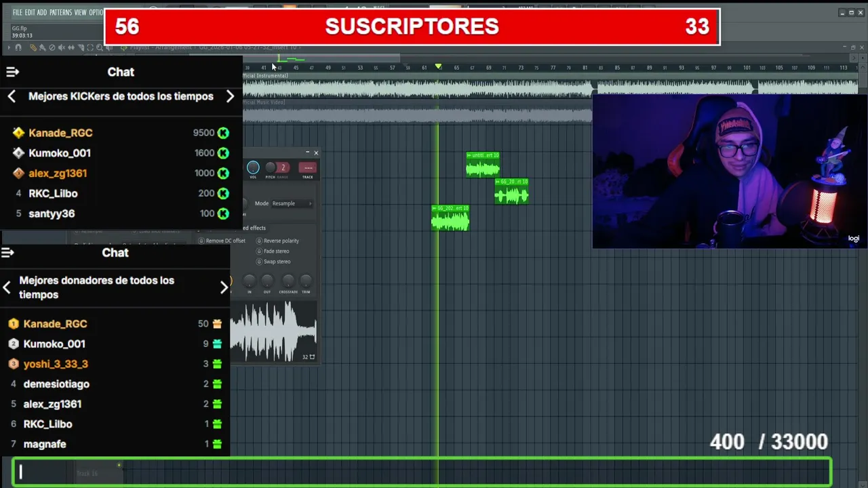Go to previous leaderboard from Mejores donadores
The width and height of the screenshot is (868, 488).
point(7,287)
